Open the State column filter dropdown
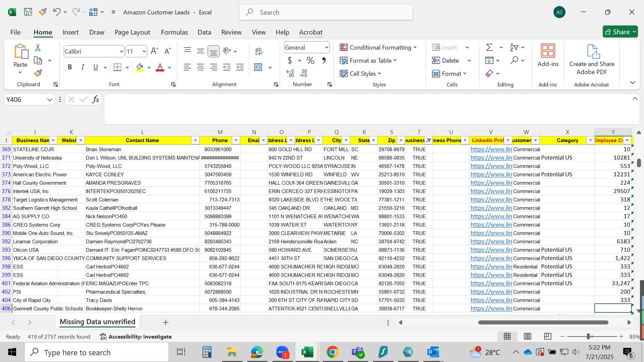This screenshot has width=644, height=362. pyautogui.click(x=373, y=140)
